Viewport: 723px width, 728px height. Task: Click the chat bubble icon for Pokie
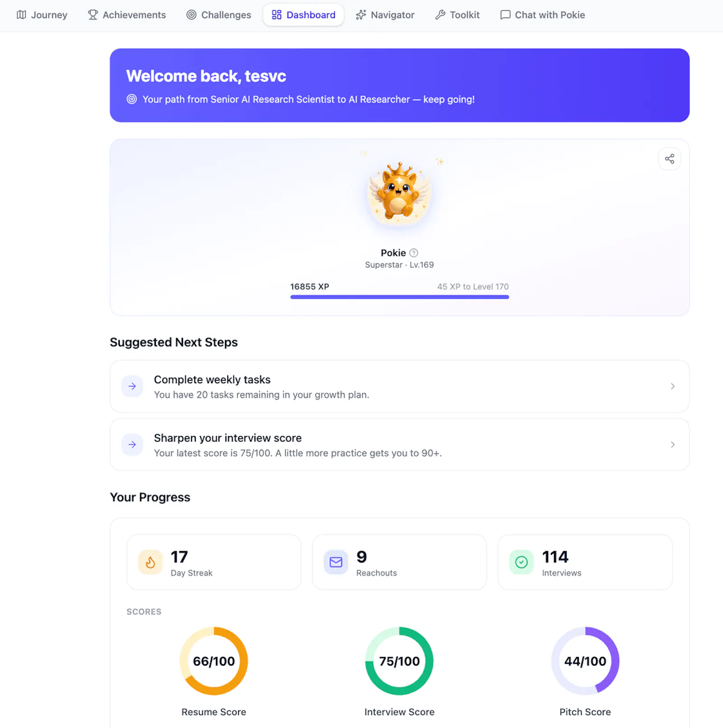(505, 15)
